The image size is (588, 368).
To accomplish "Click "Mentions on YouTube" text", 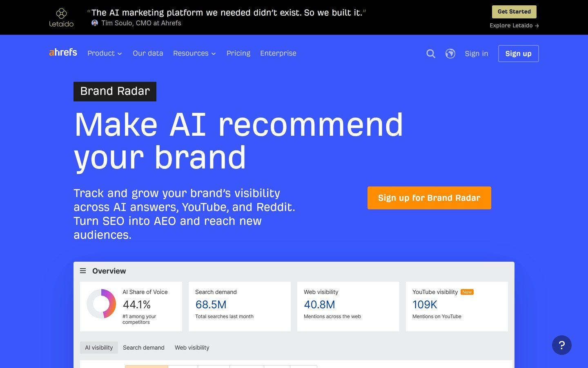I will [x=437, y=316].
